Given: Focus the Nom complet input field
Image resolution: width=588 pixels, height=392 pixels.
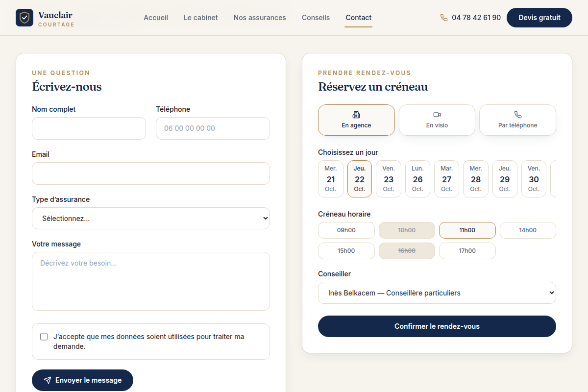Looking at the screenshot, I should (x=89, y=128).
